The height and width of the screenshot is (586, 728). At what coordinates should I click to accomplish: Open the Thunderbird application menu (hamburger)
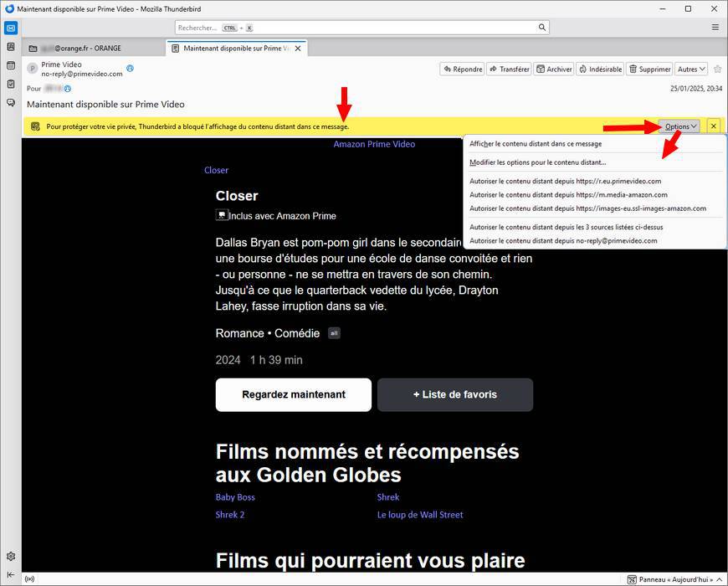(x=715, y=28)
